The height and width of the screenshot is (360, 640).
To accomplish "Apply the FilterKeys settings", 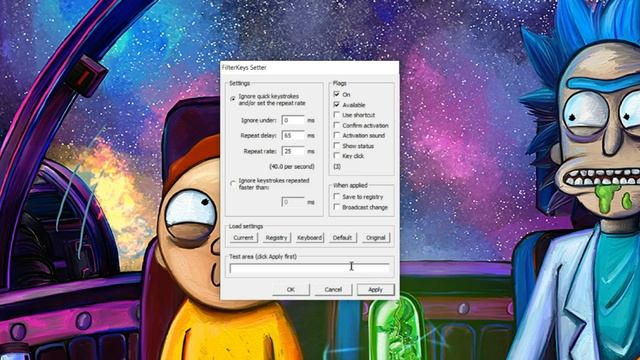I will pyautogui.click(x=376, y=289).
